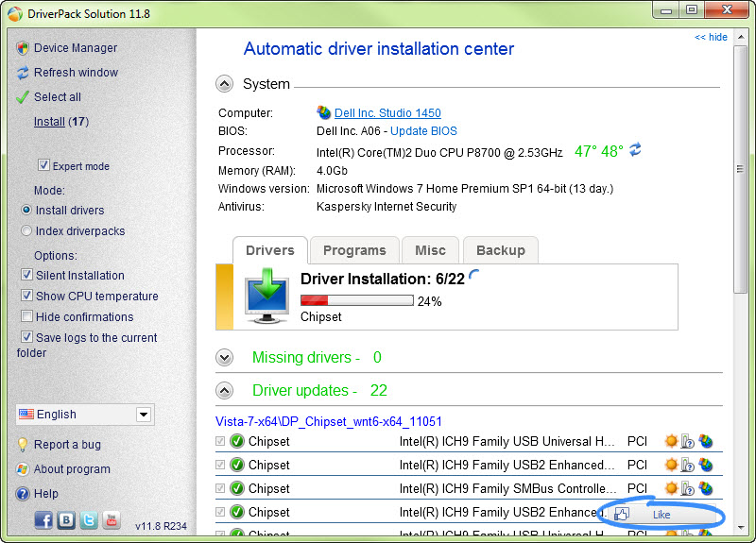This screenshot has height=543, width=756.
Task: Click the Device Manager label
Action: (x=76, y=48)
